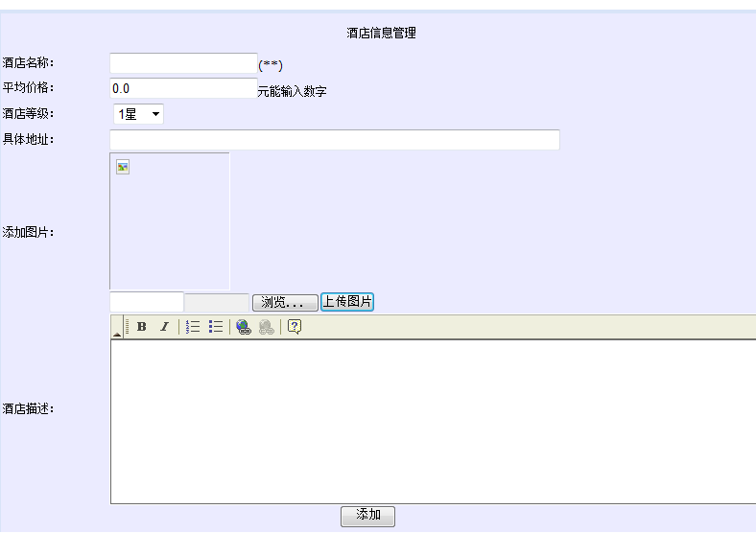The width and height of the screenshot is (756, 533).
Task: Click the 浏览... browse button
Action: pos(285,303)
